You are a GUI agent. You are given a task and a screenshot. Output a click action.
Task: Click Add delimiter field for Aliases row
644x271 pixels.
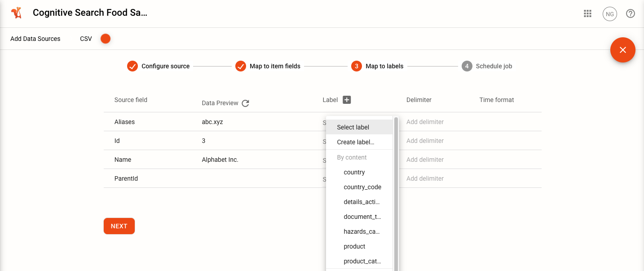425,122
